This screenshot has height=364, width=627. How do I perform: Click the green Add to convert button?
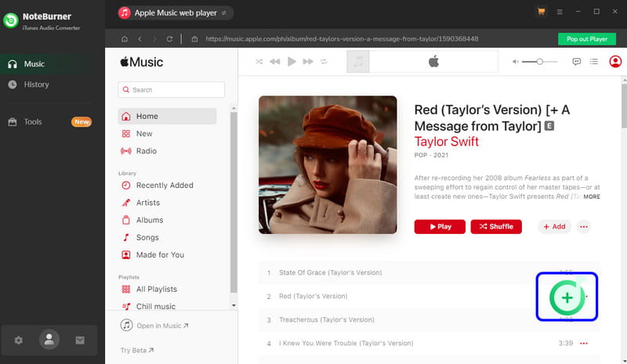pyautogui.click(x=567, y=297)
